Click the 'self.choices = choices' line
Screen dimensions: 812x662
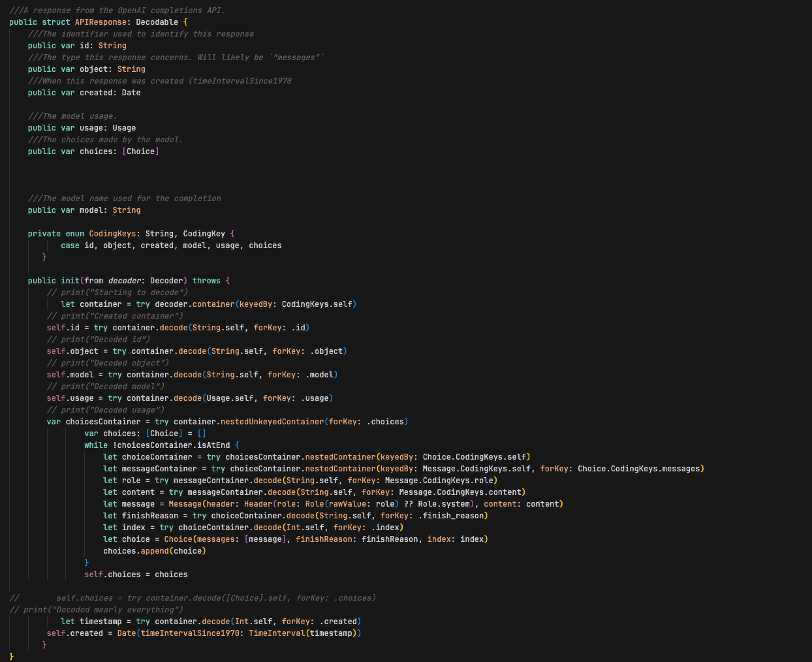136,575
